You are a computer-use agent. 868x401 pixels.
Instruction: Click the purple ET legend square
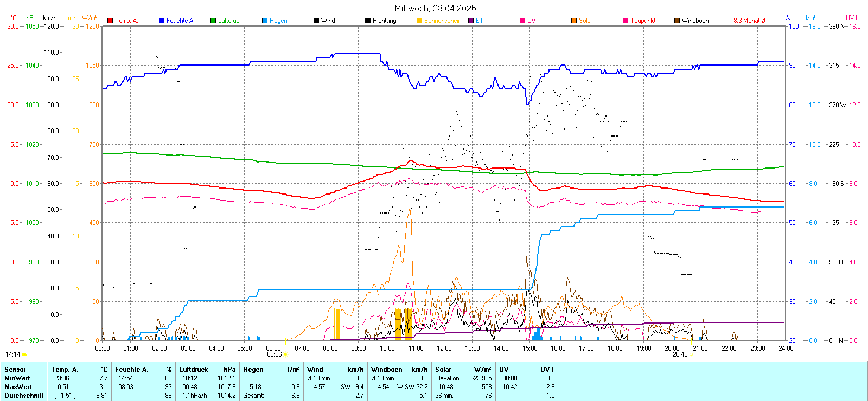(x=471, y=21)
